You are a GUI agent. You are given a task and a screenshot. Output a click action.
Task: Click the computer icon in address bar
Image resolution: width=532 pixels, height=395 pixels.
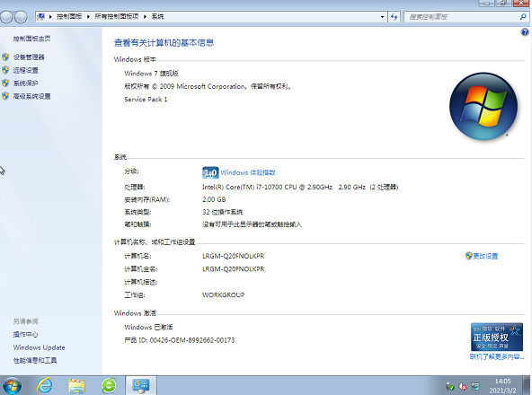coord(41,16)
